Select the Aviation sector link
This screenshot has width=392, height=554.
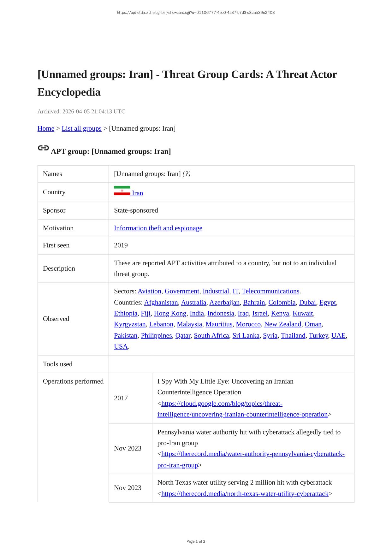pyautogui.click(x=149, y=291)
